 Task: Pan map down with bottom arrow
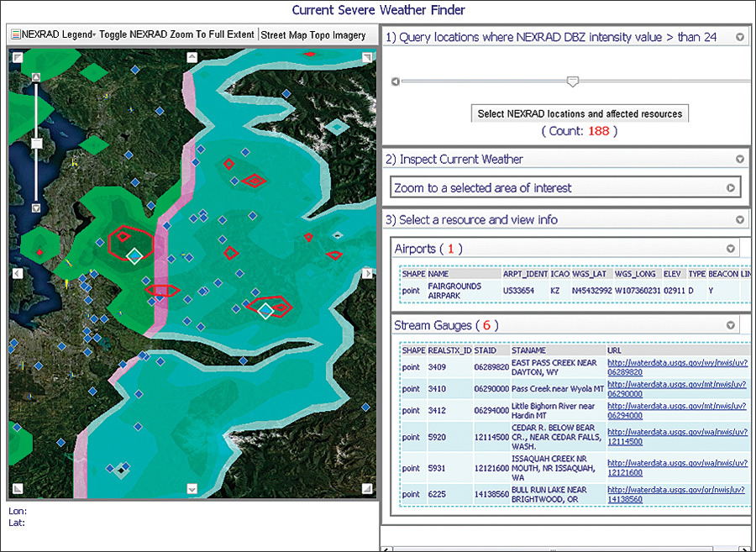[x=192, y=489]
